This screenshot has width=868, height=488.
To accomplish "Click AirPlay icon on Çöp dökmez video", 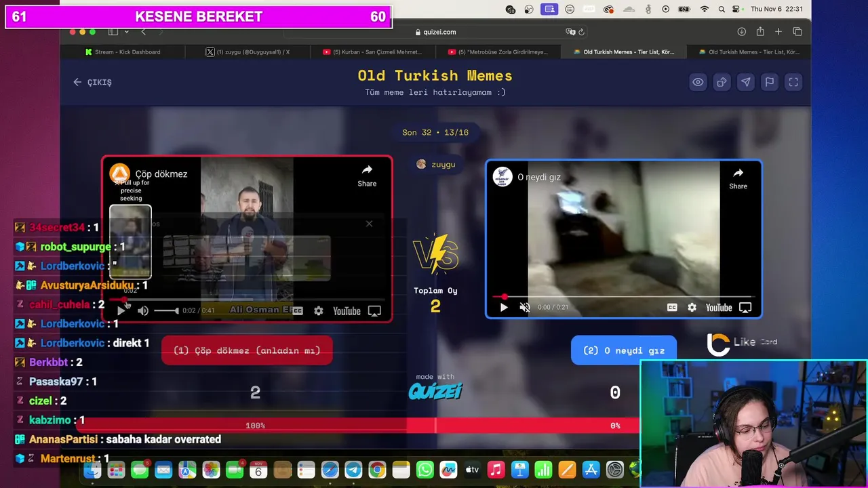I will point(374,311).
